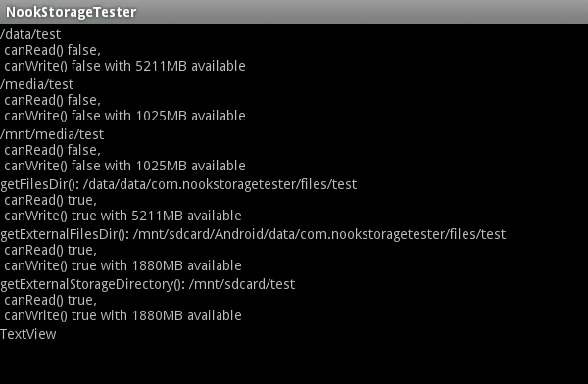Click canWrite() true line under getExternalFilesDir()
The width and height of the screenshot is (588, 384).
click(x=122, y=265)
